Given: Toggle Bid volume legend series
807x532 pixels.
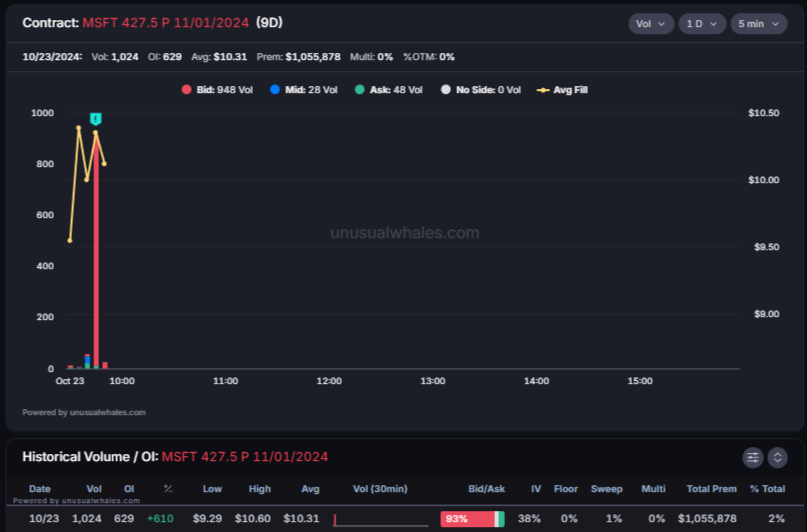Looking at the screenshot, I should pos(217,90).
